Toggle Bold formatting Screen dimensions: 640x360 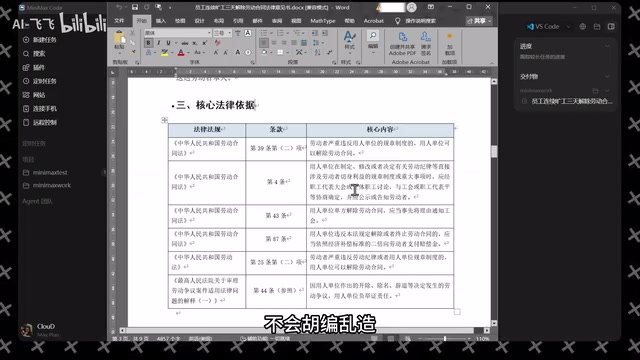point(149,43)
